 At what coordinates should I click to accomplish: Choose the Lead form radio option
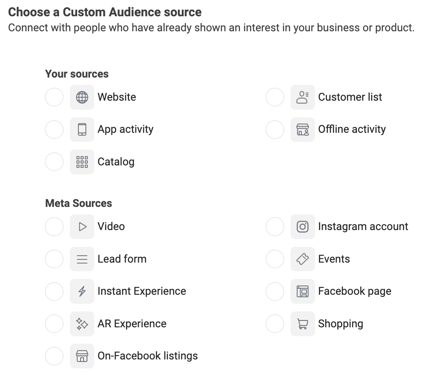point(54,259)
